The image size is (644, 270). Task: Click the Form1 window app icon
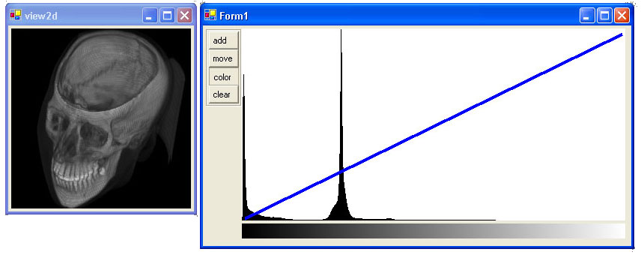pyautogui.click(x=210, y=16)
